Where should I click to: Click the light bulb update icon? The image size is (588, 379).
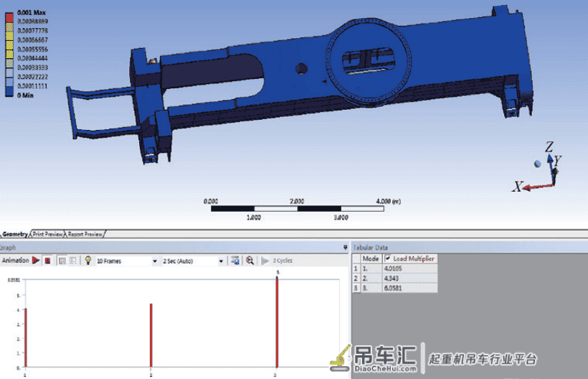click(88, 260)
